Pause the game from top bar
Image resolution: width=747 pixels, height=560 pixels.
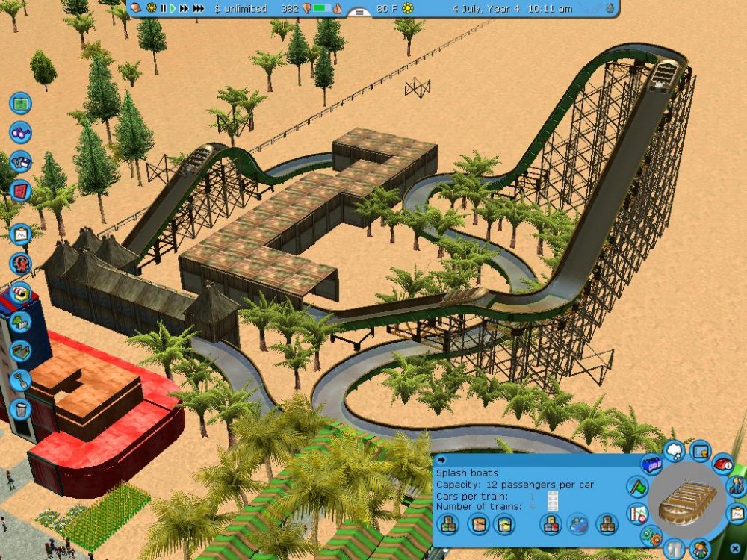pyautogui.click(x=163, y=9)
